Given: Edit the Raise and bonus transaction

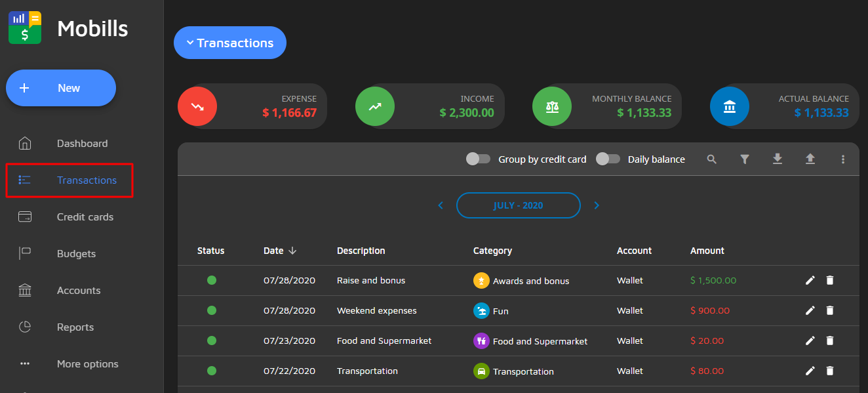Looking at the screenshot, I should coord(810,281).
